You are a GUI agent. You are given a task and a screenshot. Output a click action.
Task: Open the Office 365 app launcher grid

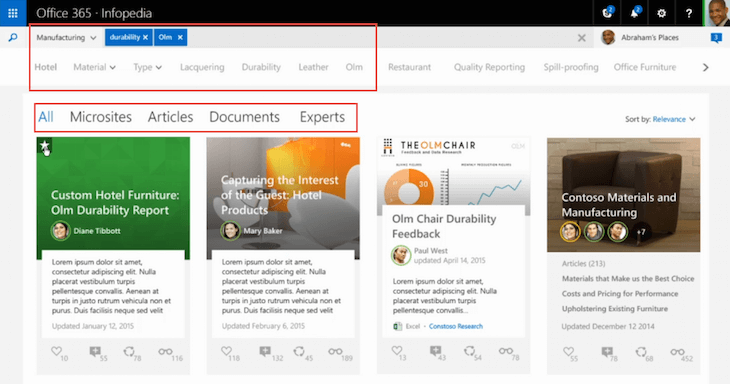(13, 13)
